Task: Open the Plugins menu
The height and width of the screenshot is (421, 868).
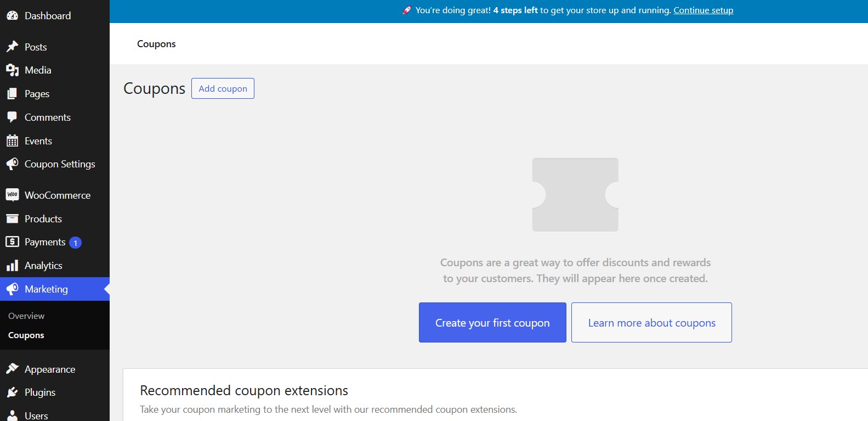Action: [55, 392]
